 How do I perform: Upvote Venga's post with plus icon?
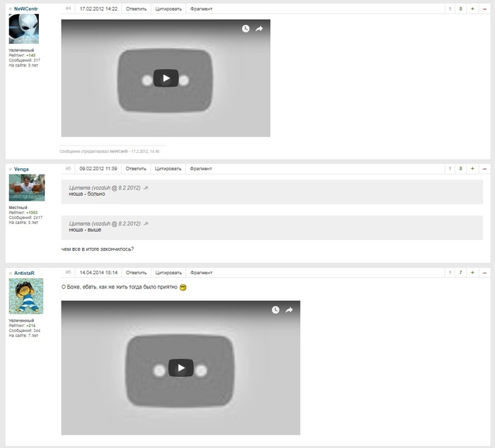click(472, 169)
